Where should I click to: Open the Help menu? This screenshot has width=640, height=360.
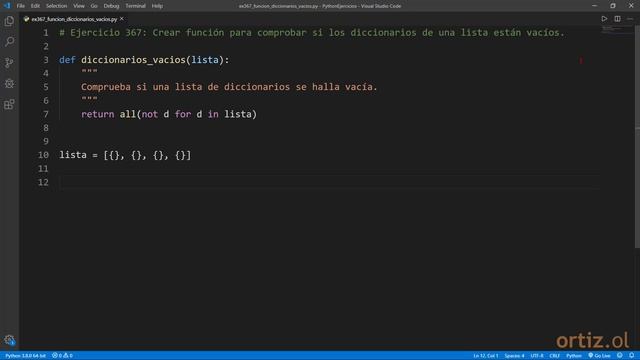click(x=157, y=6)
